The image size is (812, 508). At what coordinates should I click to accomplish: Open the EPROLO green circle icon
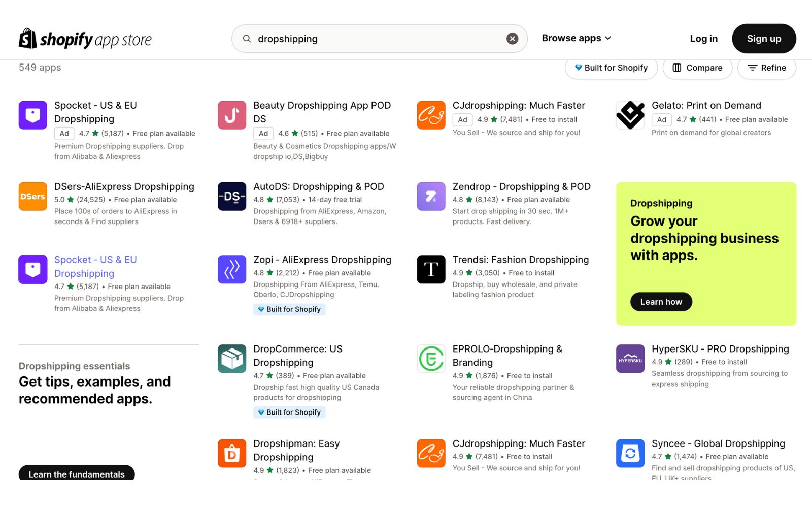click(x=431, y=359)
